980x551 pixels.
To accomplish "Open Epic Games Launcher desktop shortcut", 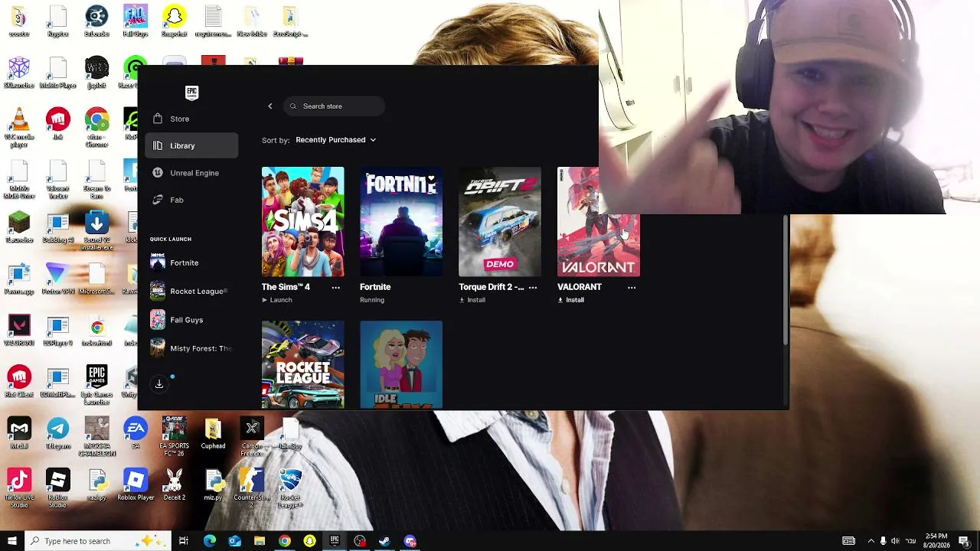I will (96, 385).
